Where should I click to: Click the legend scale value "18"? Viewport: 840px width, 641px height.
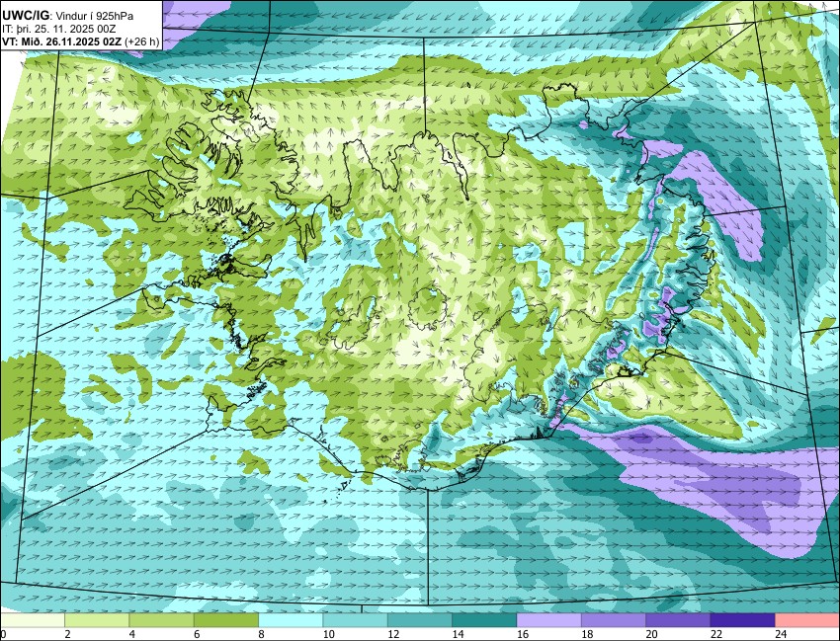(587, 634)
